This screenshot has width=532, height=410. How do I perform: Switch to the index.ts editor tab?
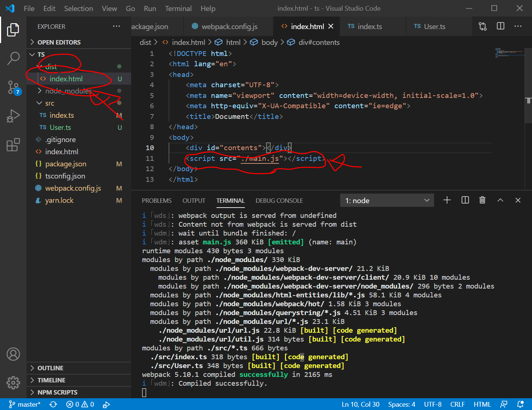373,26
